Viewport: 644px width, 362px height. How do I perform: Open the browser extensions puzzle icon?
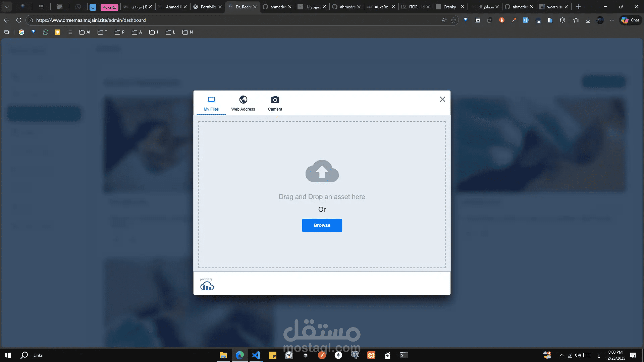point(562,20)
